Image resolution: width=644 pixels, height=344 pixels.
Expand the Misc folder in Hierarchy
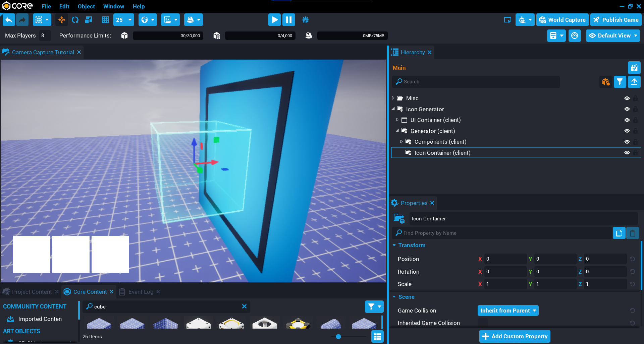point(393,98)
